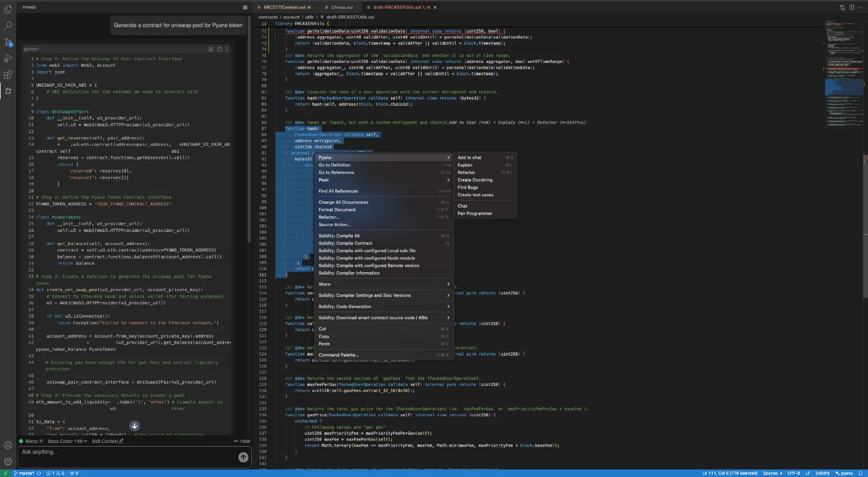Viewport: 868px width, 477px height.
Task: Choose Create test cases in Pyano submenu
Action: pos(486,195)
